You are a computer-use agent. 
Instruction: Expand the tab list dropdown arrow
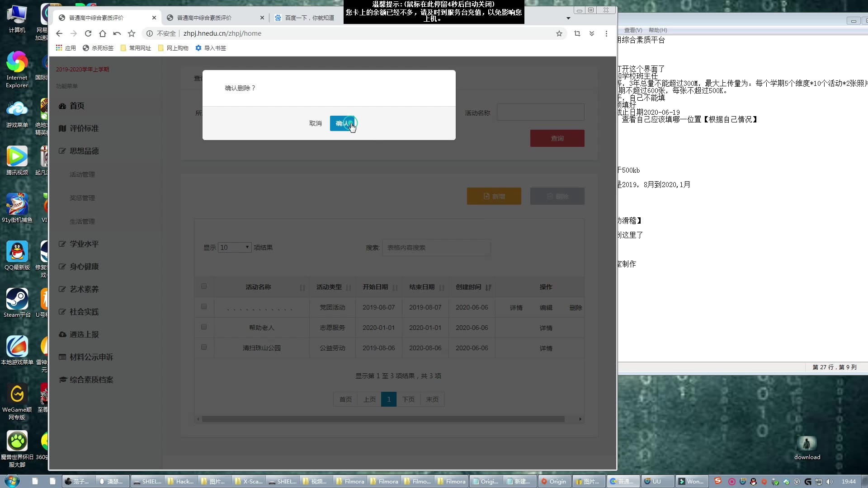[x=568, y=18]
